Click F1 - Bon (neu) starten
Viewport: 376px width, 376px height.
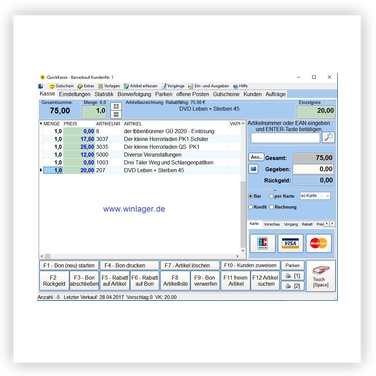pos(69,266)
